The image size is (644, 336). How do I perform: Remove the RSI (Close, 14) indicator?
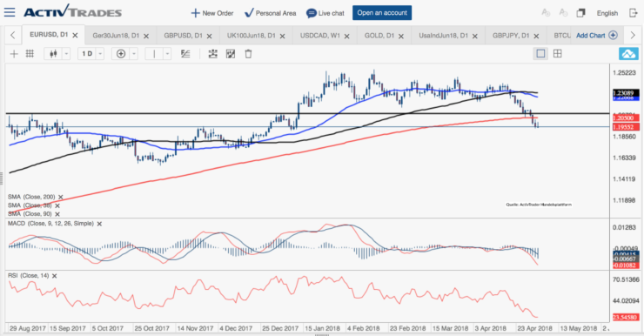coord(54,276)
